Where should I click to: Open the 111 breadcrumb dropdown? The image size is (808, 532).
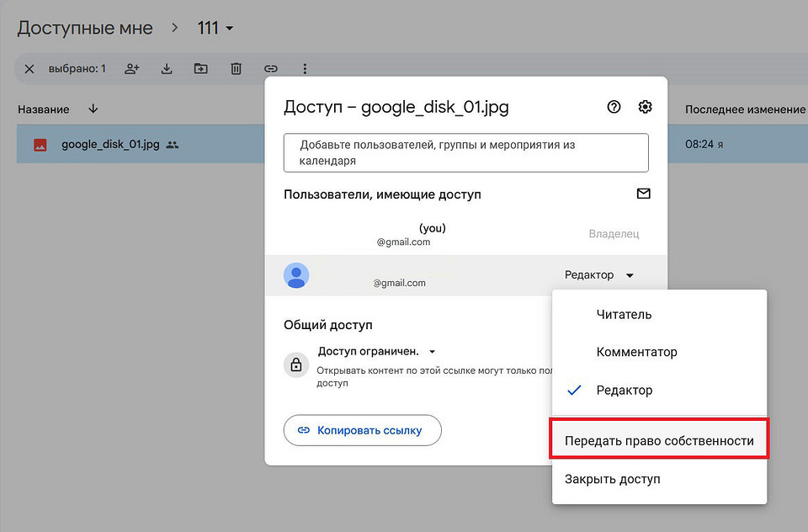[215, 27]
